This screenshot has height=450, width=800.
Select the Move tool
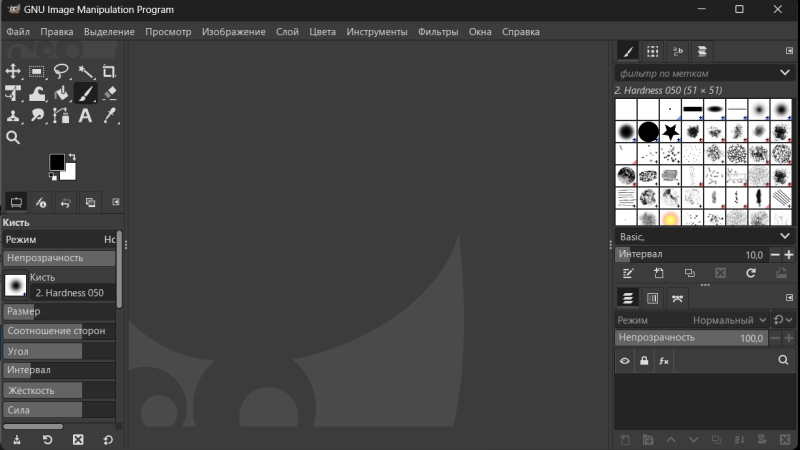tap(13, 71)
